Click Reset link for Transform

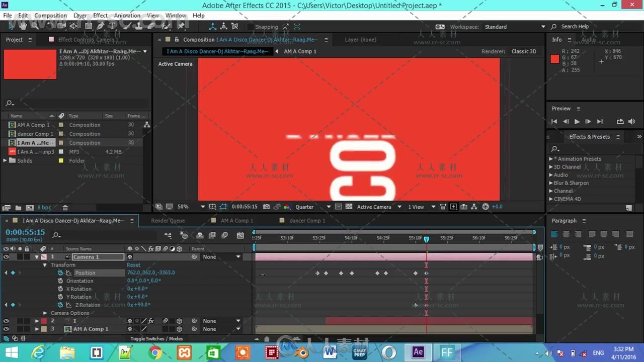133,265
